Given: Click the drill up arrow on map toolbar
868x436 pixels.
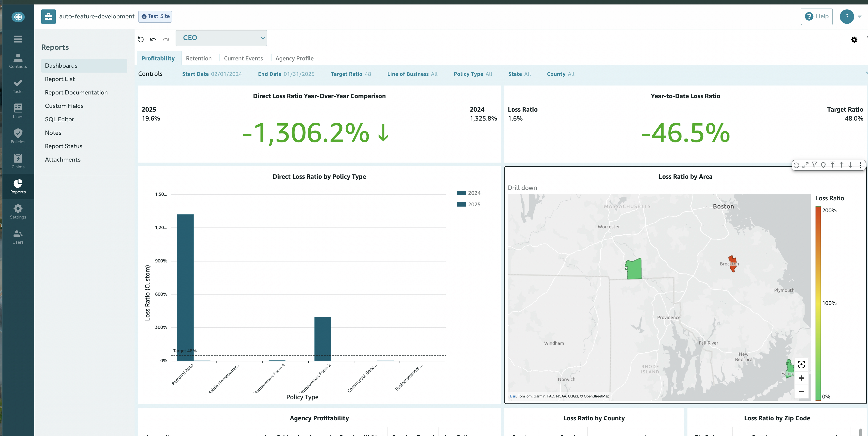Looking at the screenshot, I should tap(841, 165).
